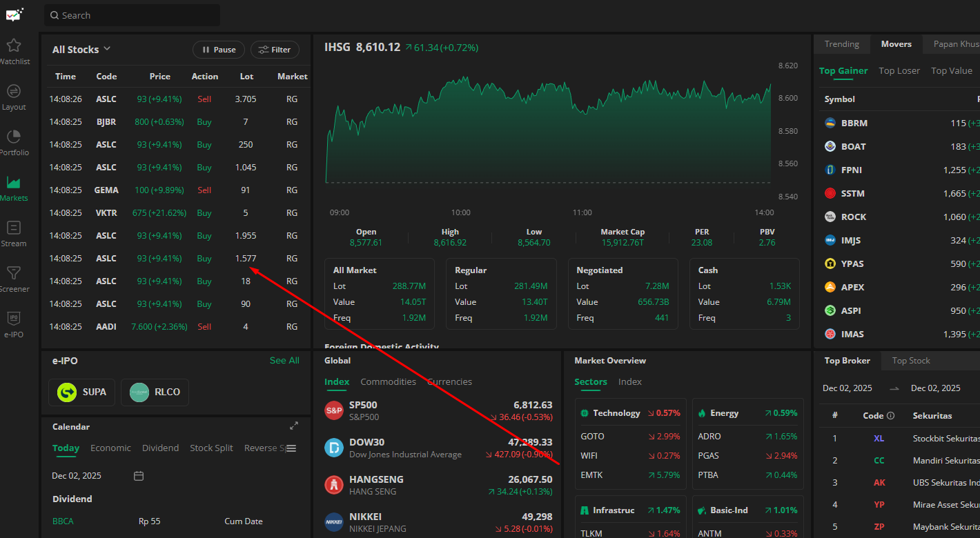Open the Stream icon in sidebar
980x538 pixels.
click(13, 228)
